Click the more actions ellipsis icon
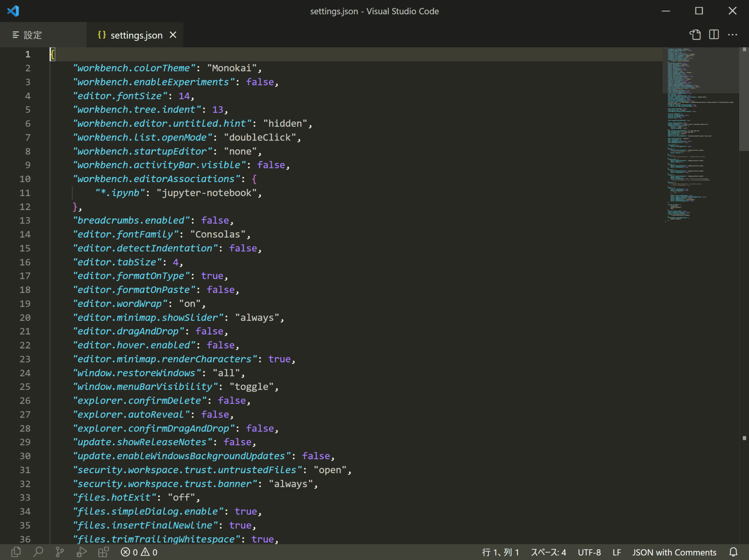Image resolution: width=749 pixels, height=560 pixels. pyautogui.click(x=734, y=34)
